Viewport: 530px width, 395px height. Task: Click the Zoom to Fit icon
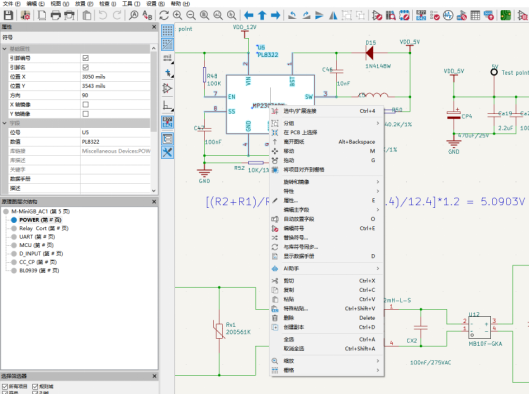pos(204,15)
